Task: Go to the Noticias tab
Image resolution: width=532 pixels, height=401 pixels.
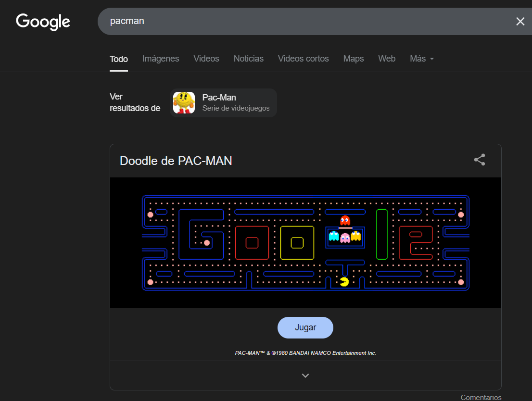Action: point(248,59)
